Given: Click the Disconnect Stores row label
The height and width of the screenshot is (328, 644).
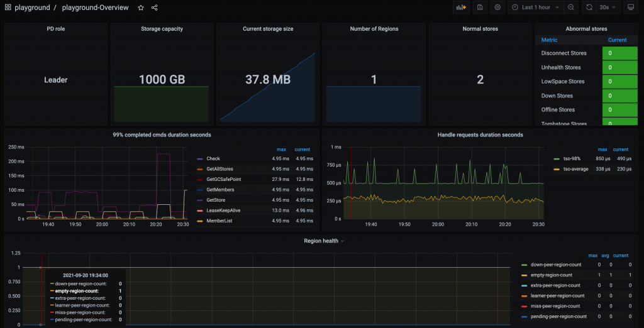Looking at the screenshot, I should 564,53.
